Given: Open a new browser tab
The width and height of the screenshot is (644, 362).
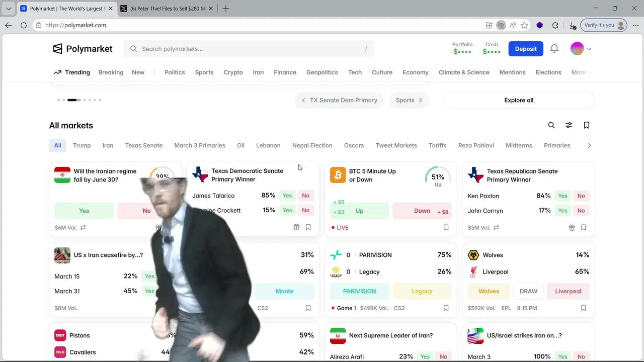Looking at the screenshot, I should [x=226, y=9].
